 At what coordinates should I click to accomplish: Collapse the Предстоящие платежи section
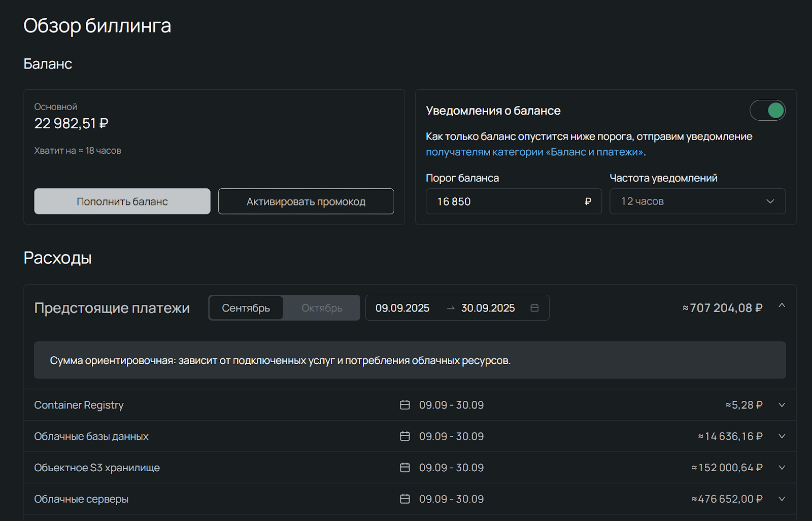pyautogui.click(x=782, y=305)
